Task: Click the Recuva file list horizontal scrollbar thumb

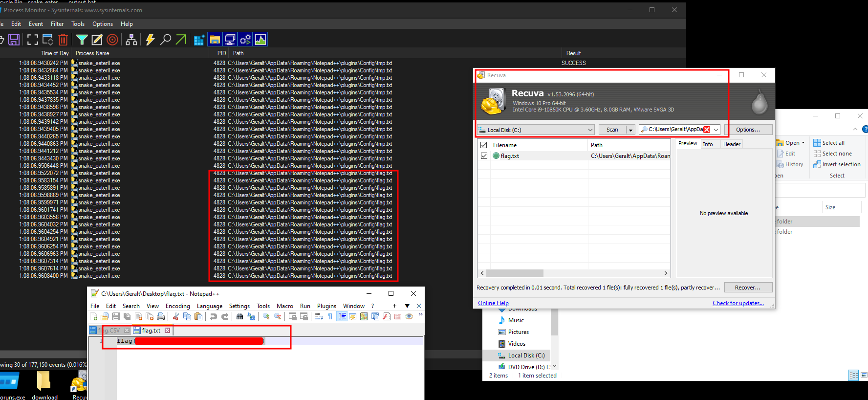Action: point(515,273)
